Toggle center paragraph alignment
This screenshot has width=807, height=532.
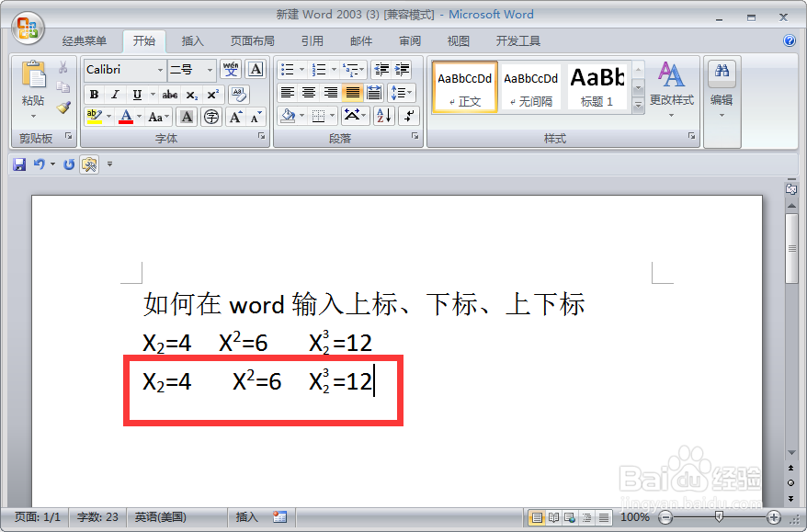pos(308,93)
